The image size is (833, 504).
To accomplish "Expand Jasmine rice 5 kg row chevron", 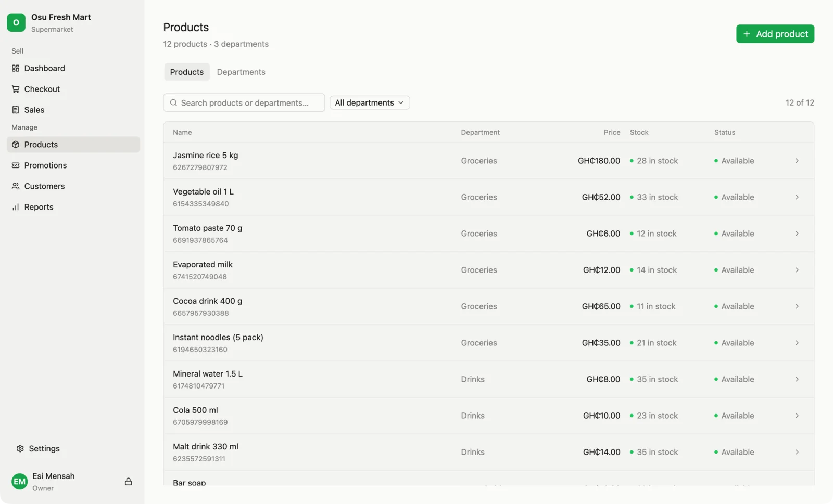I will click(x=797, y=161).
